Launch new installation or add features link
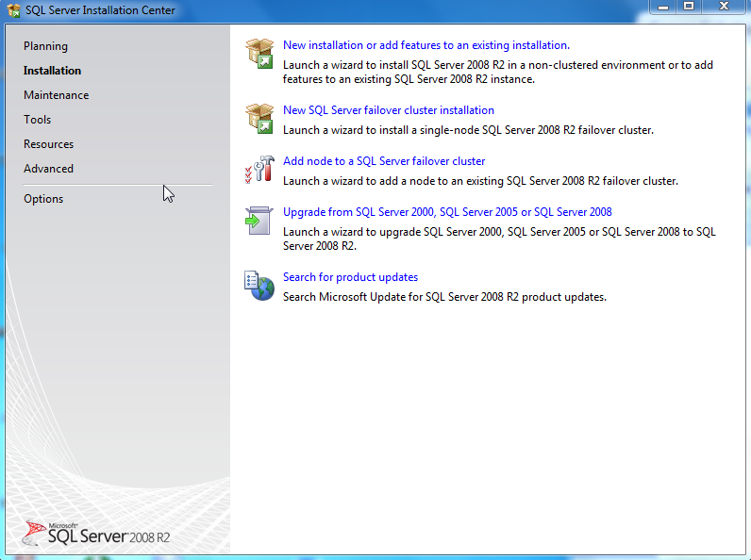The width and height of the screenshot is (751, 560). pyautogui.click(x=426, y=45)
